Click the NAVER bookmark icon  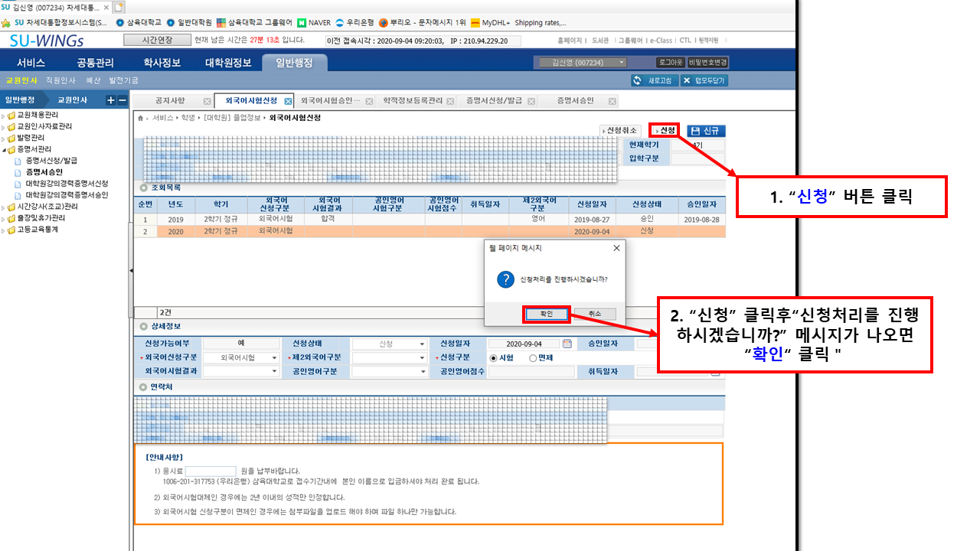pos(302,22)
